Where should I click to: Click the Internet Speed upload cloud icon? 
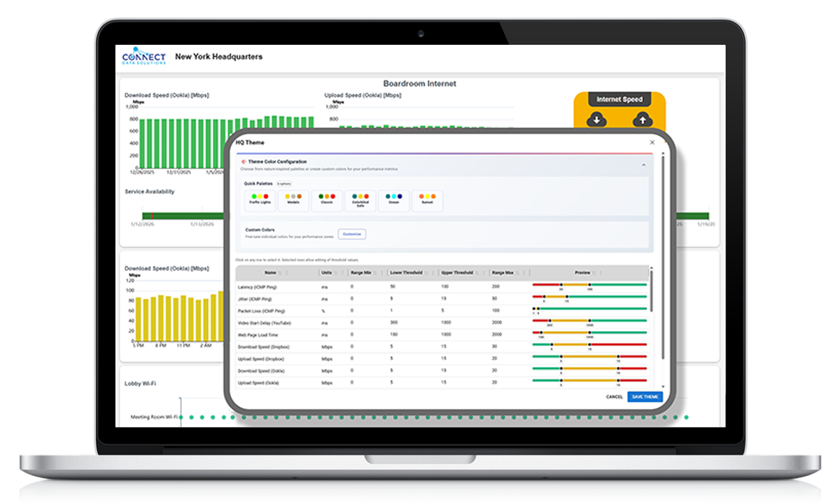coord(642,120)
